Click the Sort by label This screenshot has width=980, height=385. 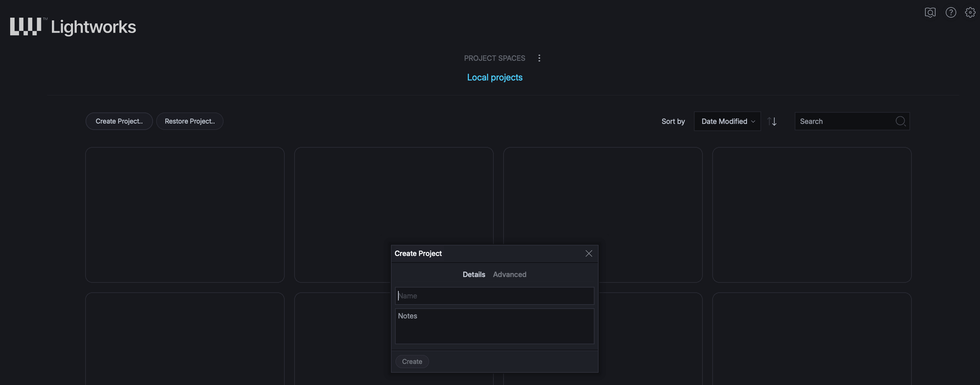pyautogui.click(x=673, y=122)
